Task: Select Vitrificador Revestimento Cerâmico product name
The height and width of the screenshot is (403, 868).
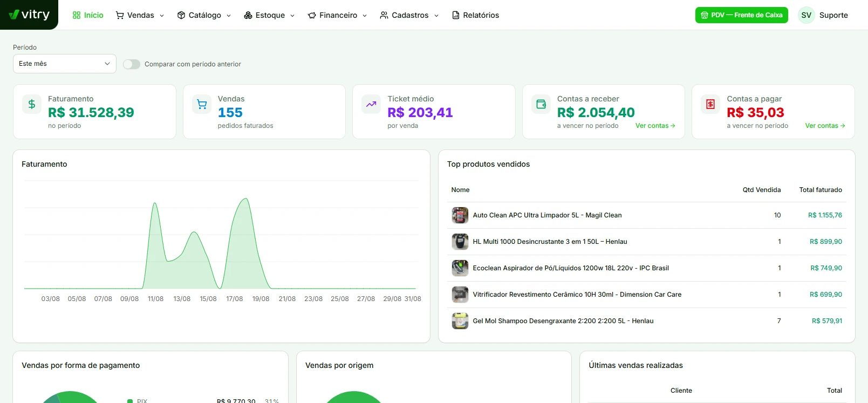Action: [577, 295]
